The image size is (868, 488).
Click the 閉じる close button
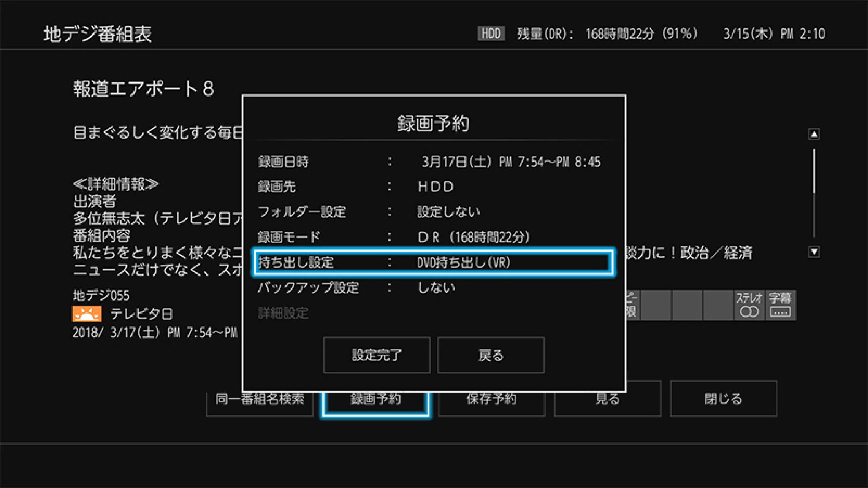click(x=723, y=399)
